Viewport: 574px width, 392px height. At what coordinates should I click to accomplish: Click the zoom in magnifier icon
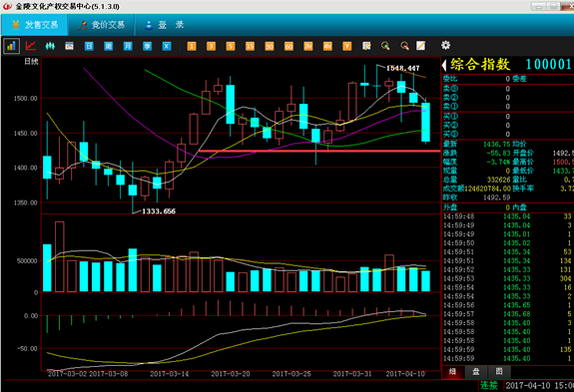tap(385, 46)
